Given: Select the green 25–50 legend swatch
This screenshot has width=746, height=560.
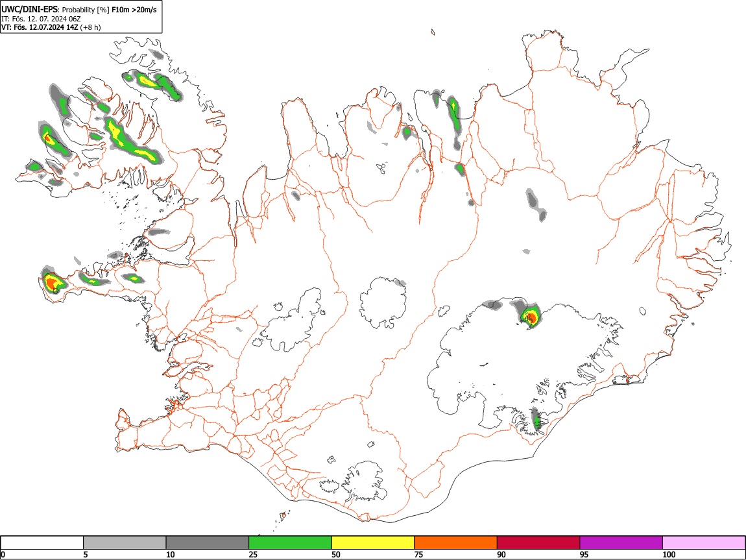Looking at the screenshot, I should [290, 543].
